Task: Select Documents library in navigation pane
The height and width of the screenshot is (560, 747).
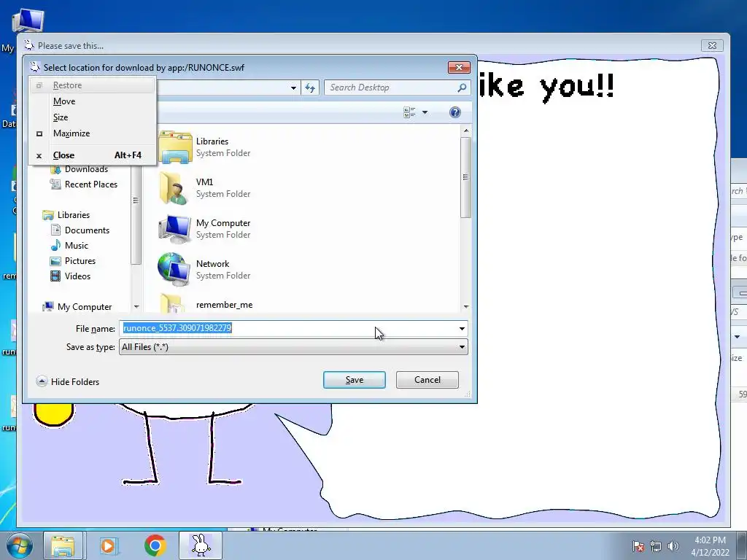Action: (x=80, y=230)
